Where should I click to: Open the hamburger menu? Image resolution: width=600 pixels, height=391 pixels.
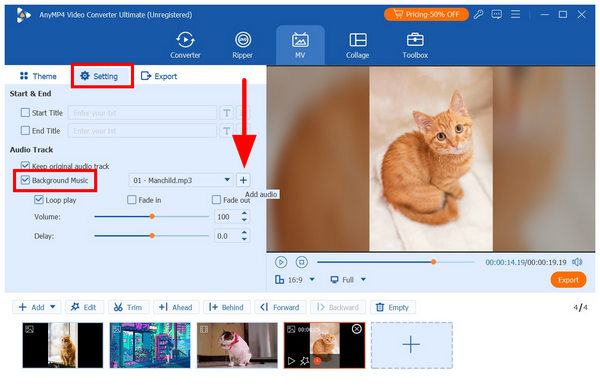(515, 15)
